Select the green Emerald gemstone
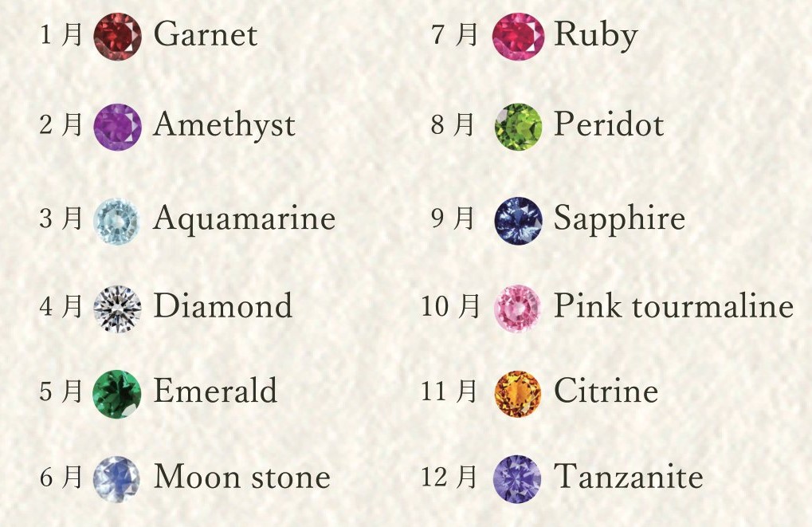Screen dimensions: 812x527 pyautogui.click(x=117, y=394)
